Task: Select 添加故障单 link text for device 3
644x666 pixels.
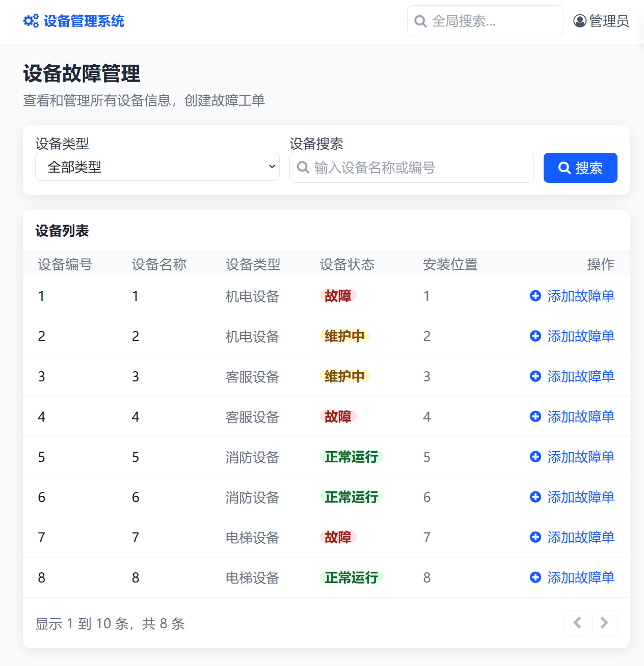Action: point(581,376)
